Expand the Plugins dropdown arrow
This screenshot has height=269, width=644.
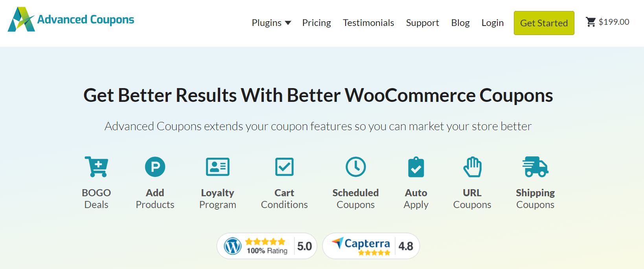point(288,23)
